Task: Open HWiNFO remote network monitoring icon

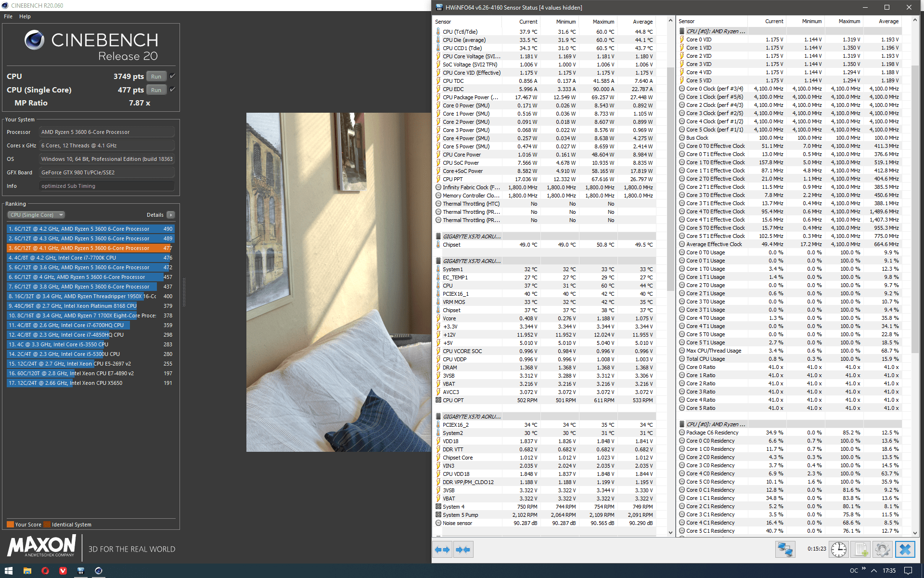Action: (785, 550)
